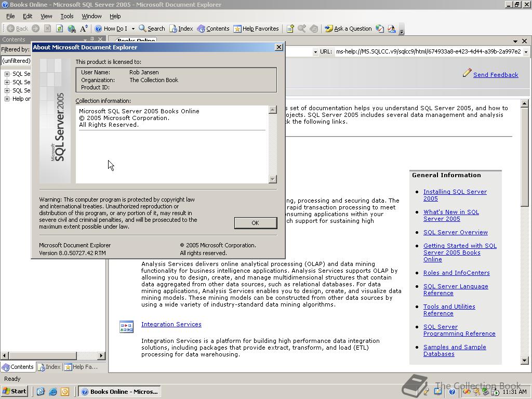The width and height of the screenshot is (532, 399).
Task: Click the Back navigation arrow icon
Action: click(11, 29)
